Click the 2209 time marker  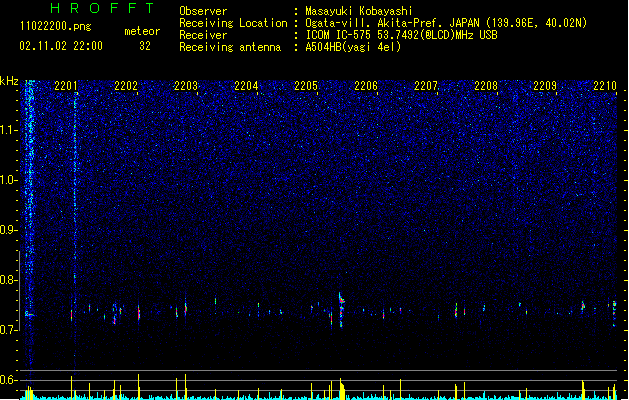[x=545, y=86]
